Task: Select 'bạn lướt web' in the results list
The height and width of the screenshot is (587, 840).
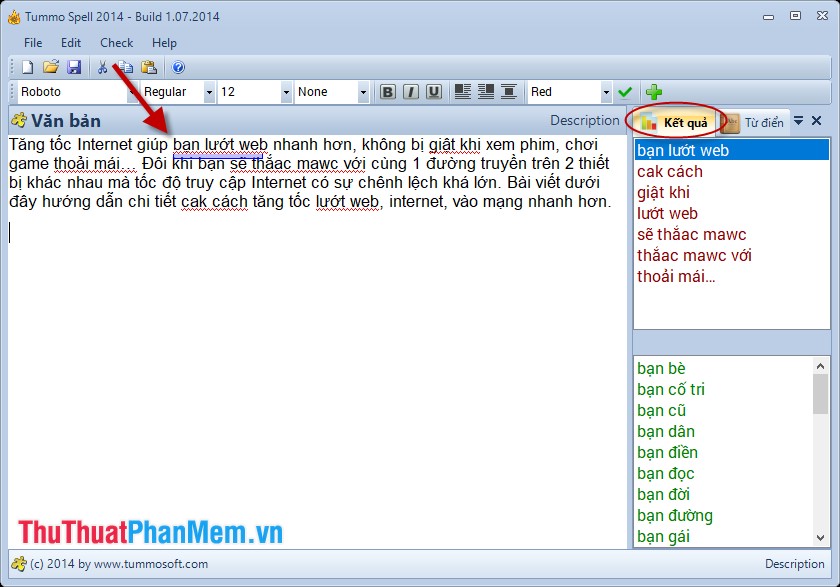Action: click(x=731, y=150)
